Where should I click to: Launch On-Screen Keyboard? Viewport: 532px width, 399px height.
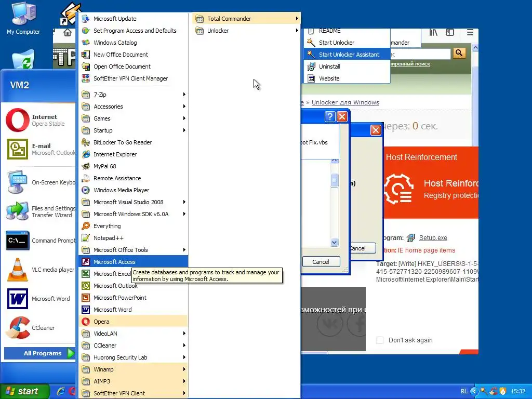click(39, 182)
